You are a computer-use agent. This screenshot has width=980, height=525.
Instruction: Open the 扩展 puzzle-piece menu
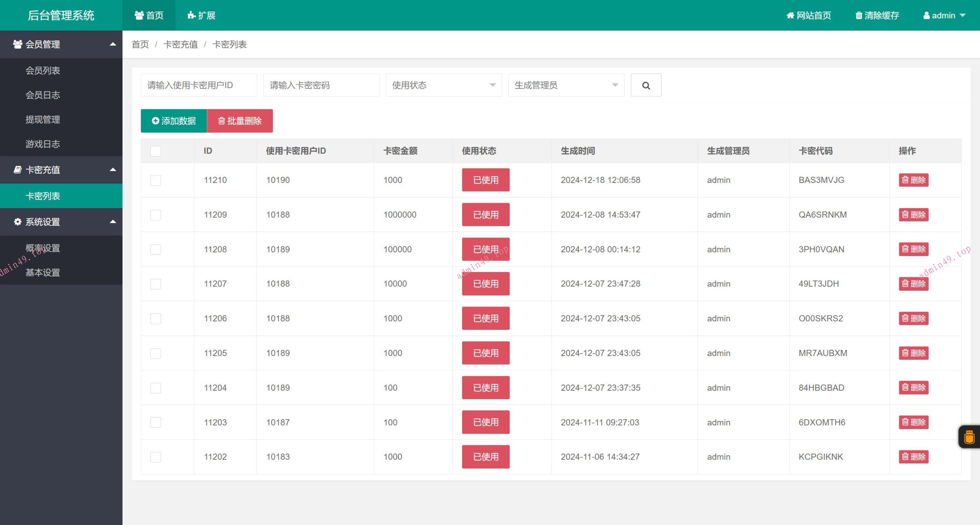pyautogui.click(x=201, y=15)
